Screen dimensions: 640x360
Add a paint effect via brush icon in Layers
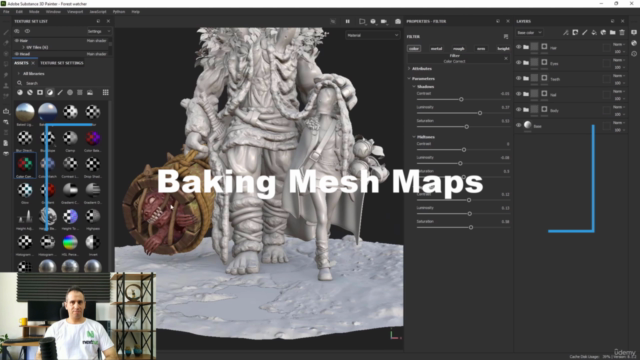[x=566, y=33]
